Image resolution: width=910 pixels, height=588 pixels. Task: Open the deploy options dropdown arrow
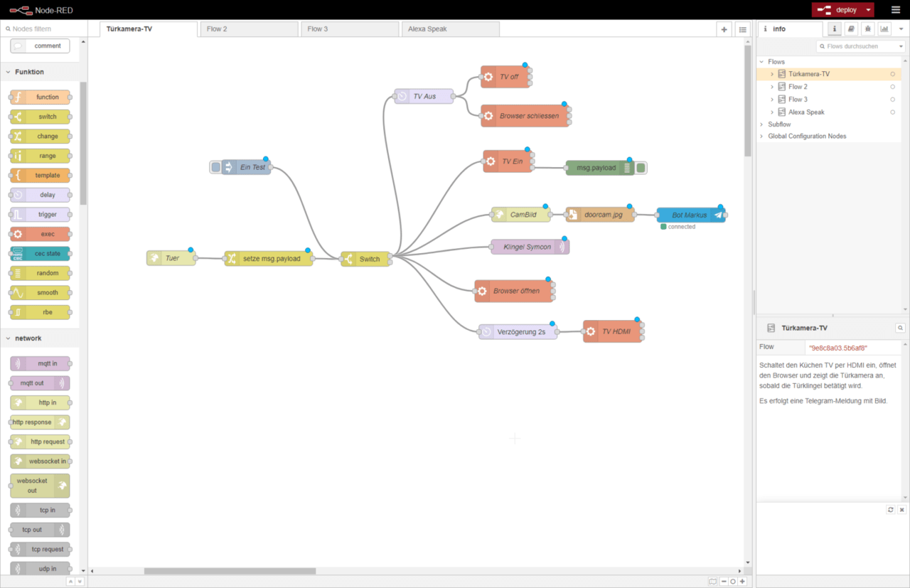tap(869, 10)
